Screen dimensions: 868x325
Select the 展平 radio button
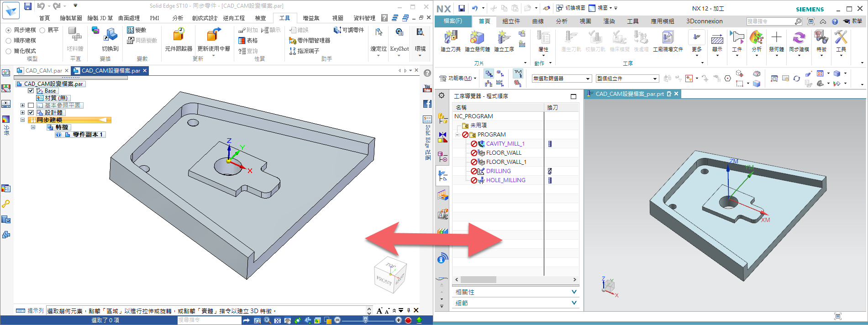42,30
